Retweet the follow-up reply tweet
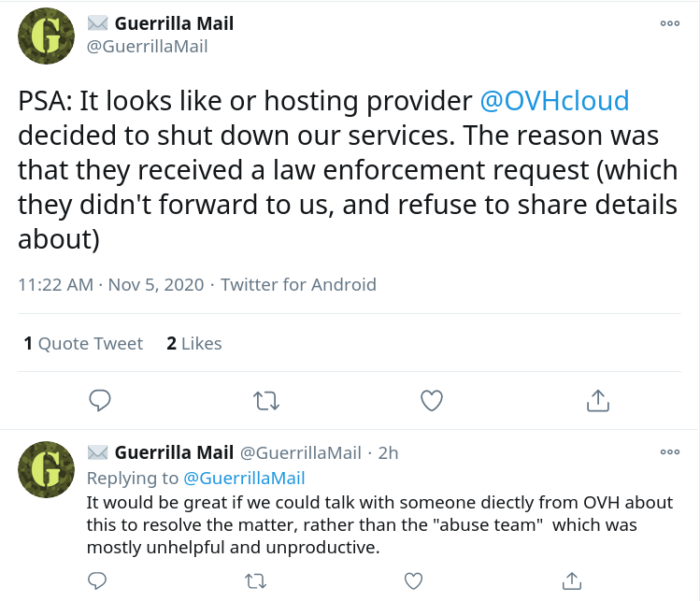 [x=256, y=581]
